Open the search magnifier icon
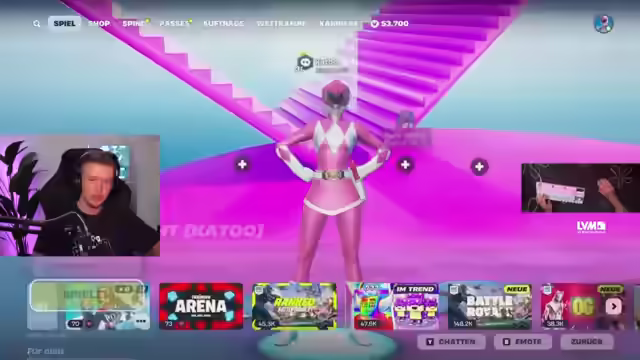The width and height of the screenshot is (640, 360). [37, 24]
